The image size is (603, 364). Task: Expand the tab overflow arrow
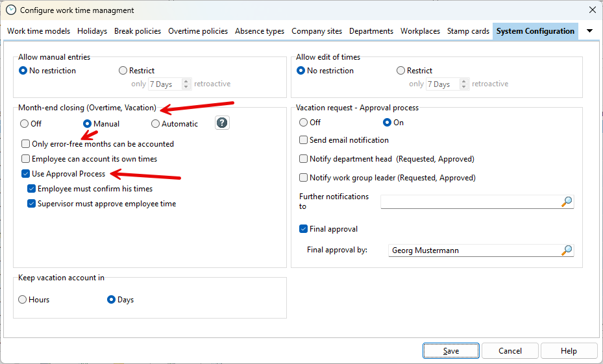(589, 31)
